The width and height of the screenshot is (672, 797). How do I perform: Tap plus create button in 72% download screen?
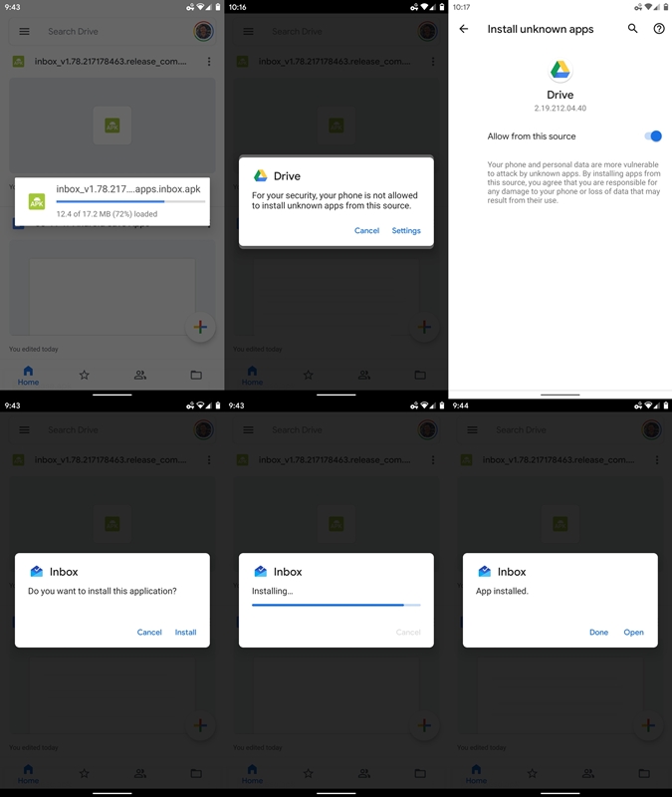(201, 327)
